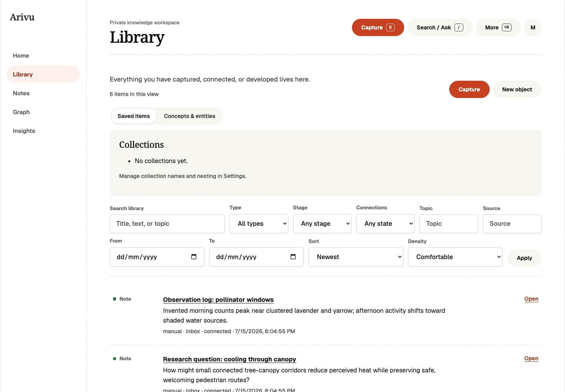Open the More menu button

click(498, 27)
